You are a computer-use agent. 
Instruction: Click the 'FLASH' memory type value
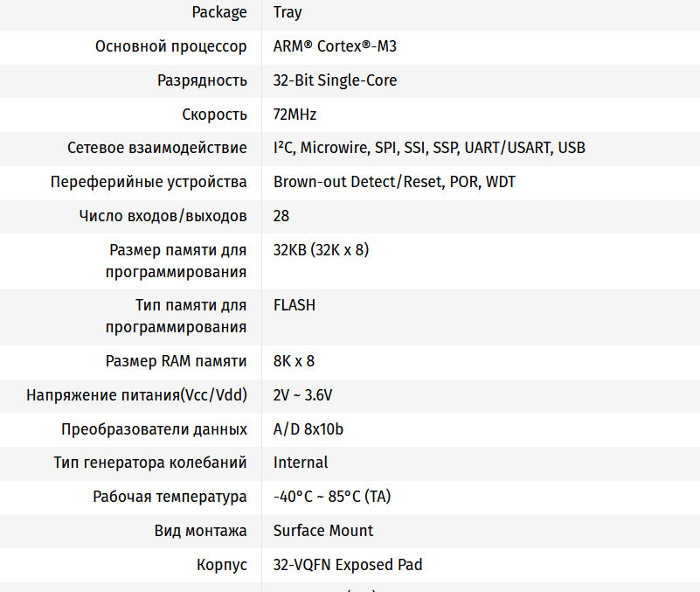point(295,305)
